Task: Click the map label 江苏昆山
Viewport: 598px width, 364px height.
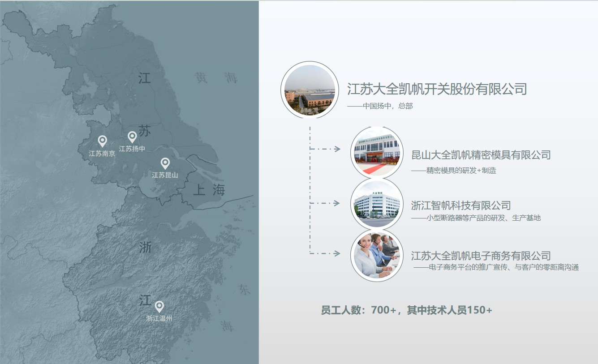Action: 165,175
